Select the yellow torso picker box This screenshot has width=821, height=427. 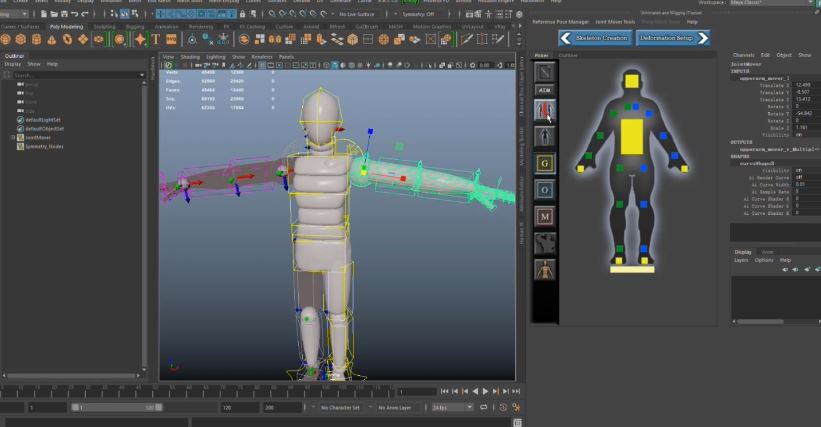pyautogui.click(x=632, y=136)
